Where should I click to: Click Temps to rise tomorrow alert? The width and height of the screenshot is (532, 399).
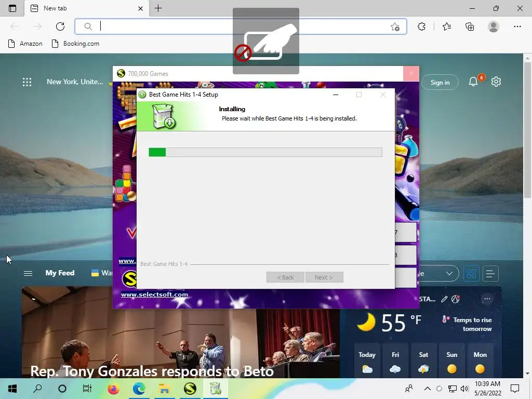click(467, 324)
